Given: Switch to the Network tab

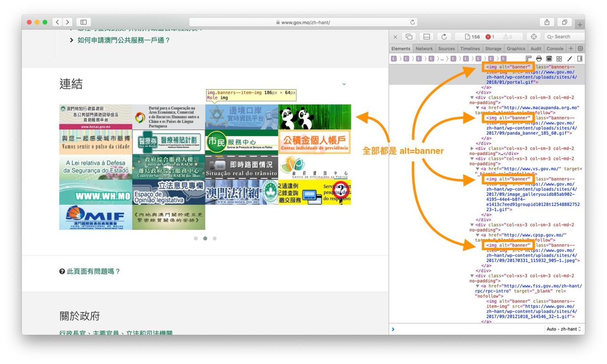Looking at the screenshot, I should click(x=424, y=49).
